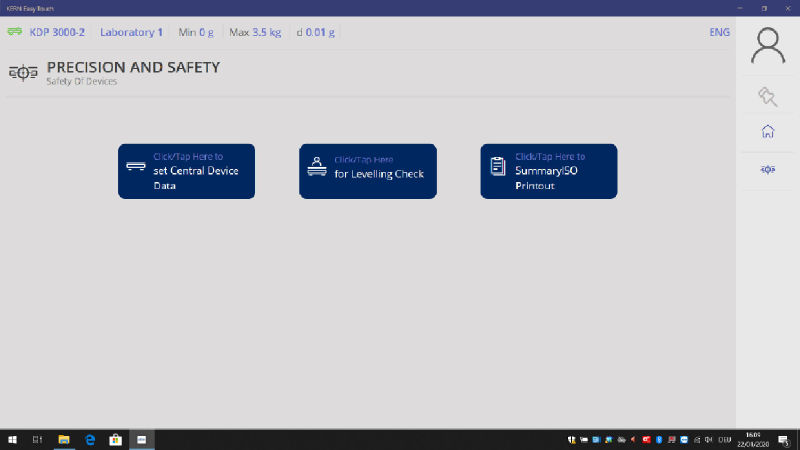Image resolution: width=800 pixels, height=450 pixels.
Task: Select Summary ISO Printout button
Action: tap(548, 171)
